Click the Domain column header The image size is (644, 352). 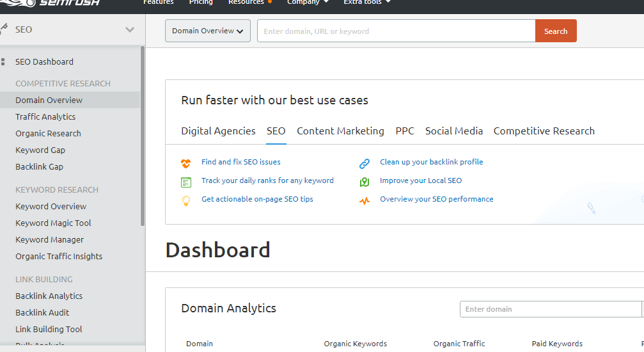199,344
